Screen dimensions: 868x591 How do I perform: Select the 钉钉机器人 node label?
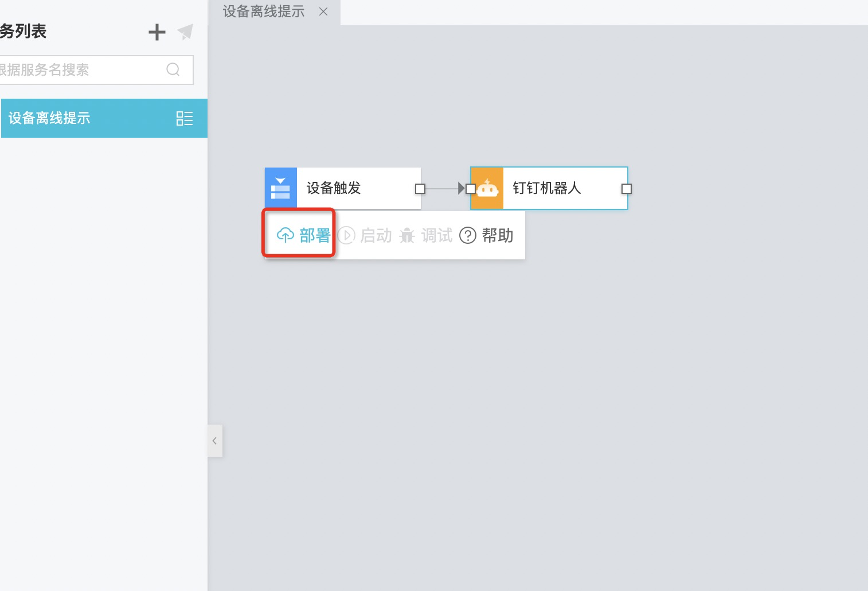point(547,188)
